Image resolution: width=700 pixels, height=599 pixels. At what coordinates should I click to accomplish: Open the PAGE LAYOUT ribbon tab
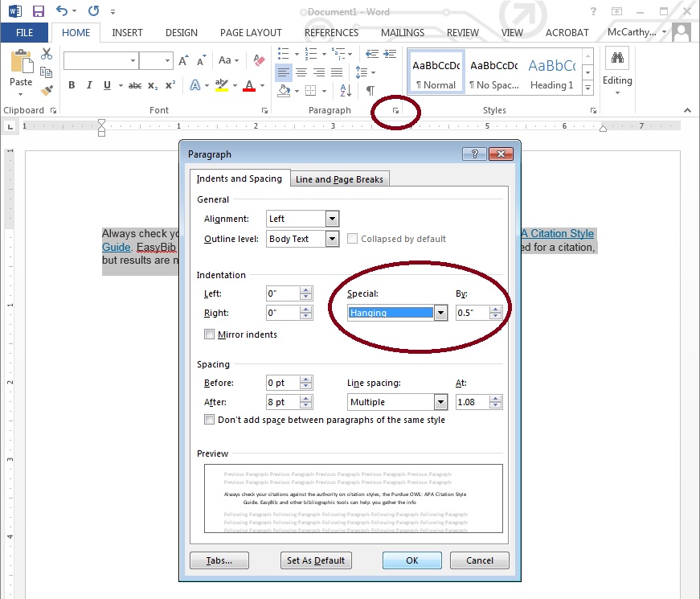(x=251, y=33)
